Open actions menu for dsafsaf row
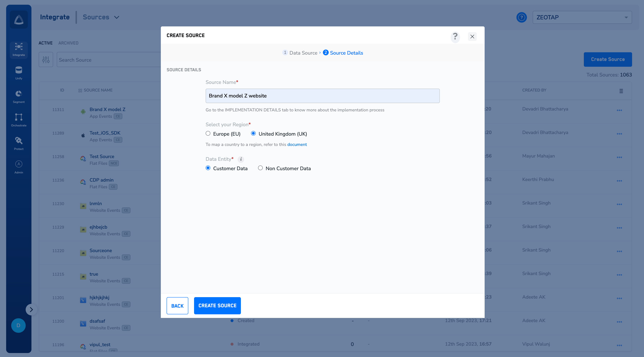Screen dimensions: 644x357 619,322
